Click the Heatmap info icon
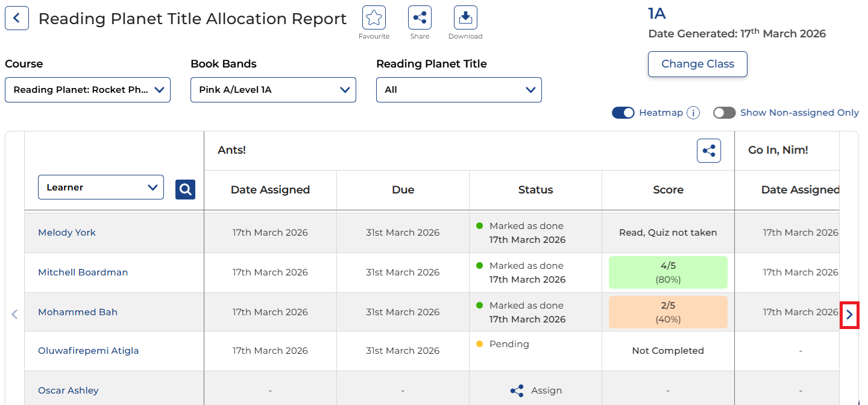 coord(693,113)
